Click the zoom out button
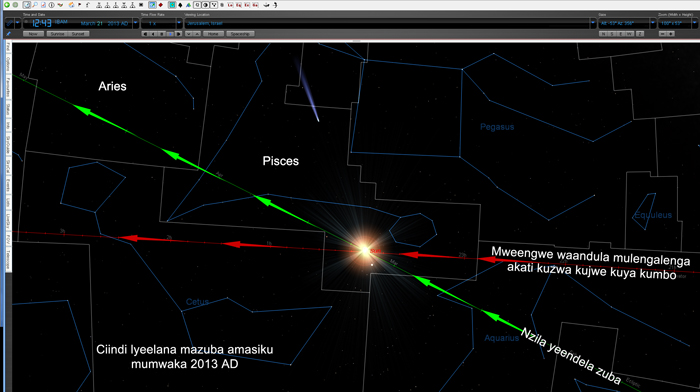The height and width of the screenshot is (392, 700). coord(663,34)
